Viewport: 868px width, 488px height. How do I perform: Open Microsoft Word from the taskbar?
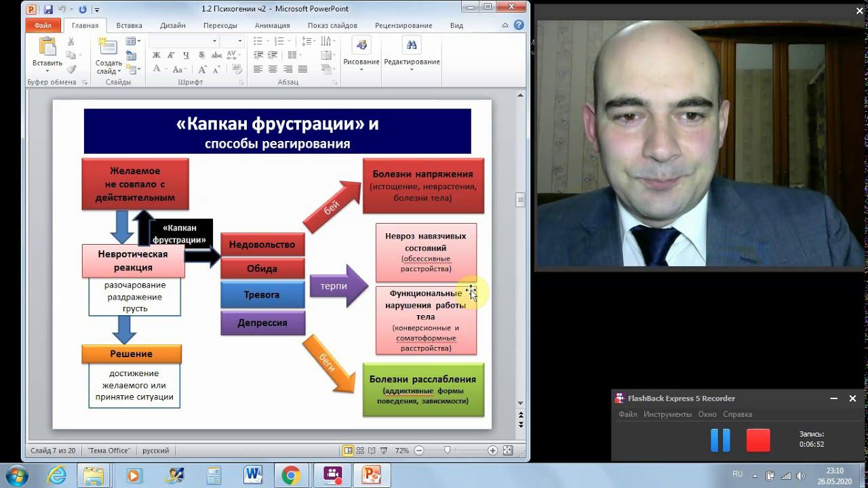pyautogui.click(x=254, y=475)
